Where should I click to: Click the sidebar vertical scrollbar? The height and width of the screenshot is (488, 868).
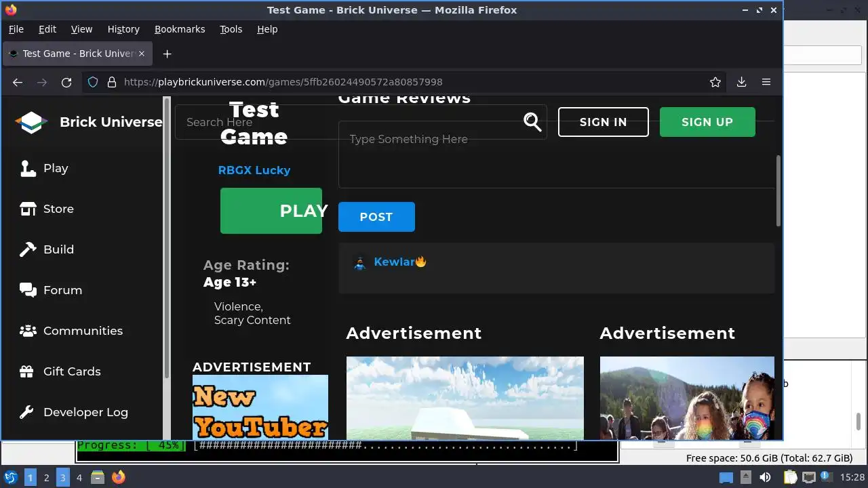point(167,237)
